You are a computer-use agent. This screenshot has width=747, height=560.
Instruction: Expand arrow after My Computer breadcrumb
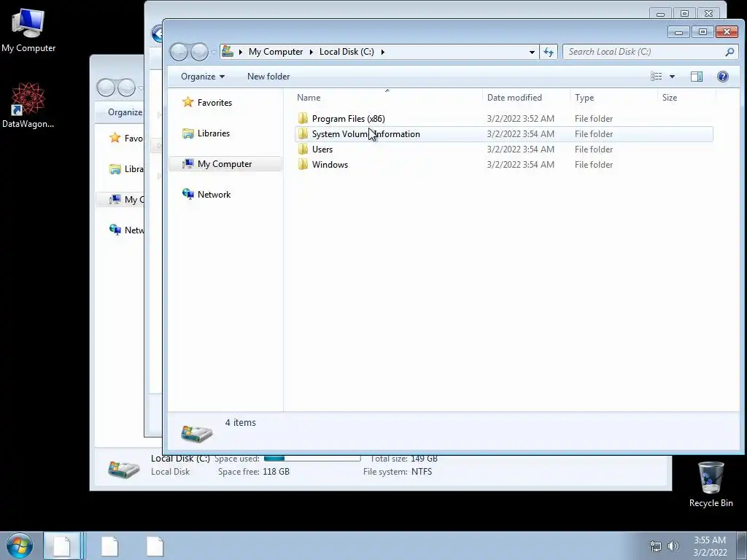(311, 52)
